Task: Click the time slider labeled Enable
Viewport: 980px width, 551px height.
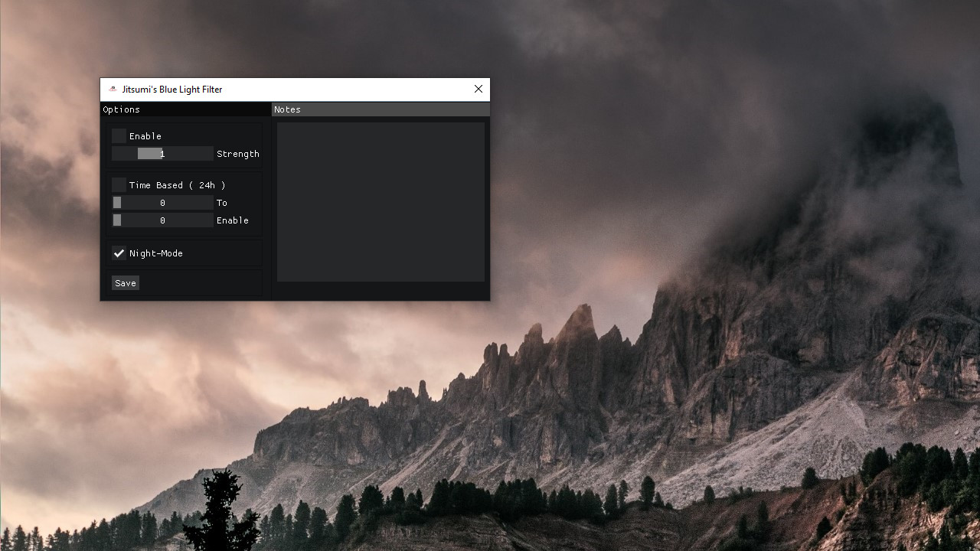Action: click(162, 220)
